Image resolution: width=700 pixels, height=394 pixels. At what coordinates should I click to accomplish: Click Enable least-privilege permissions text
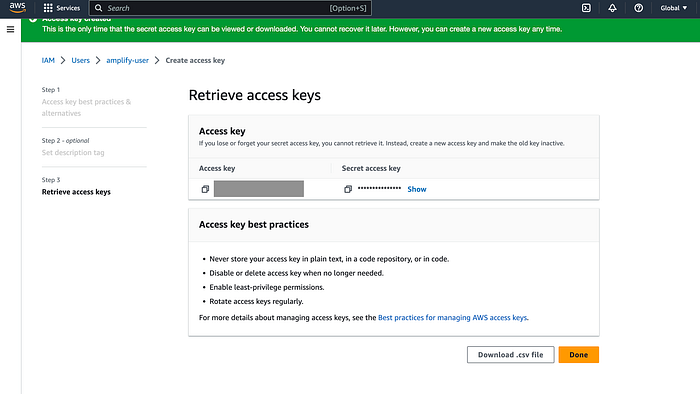267,287
